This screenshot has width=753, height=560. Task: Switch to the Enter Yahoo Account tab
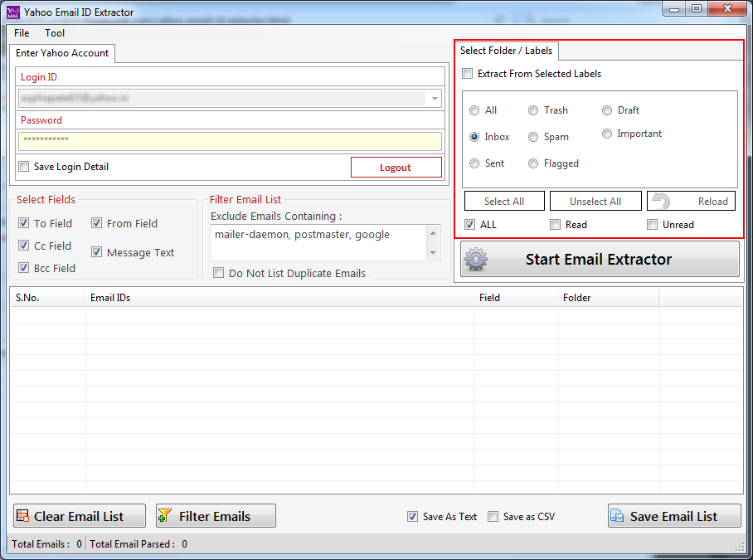(62, 53)
